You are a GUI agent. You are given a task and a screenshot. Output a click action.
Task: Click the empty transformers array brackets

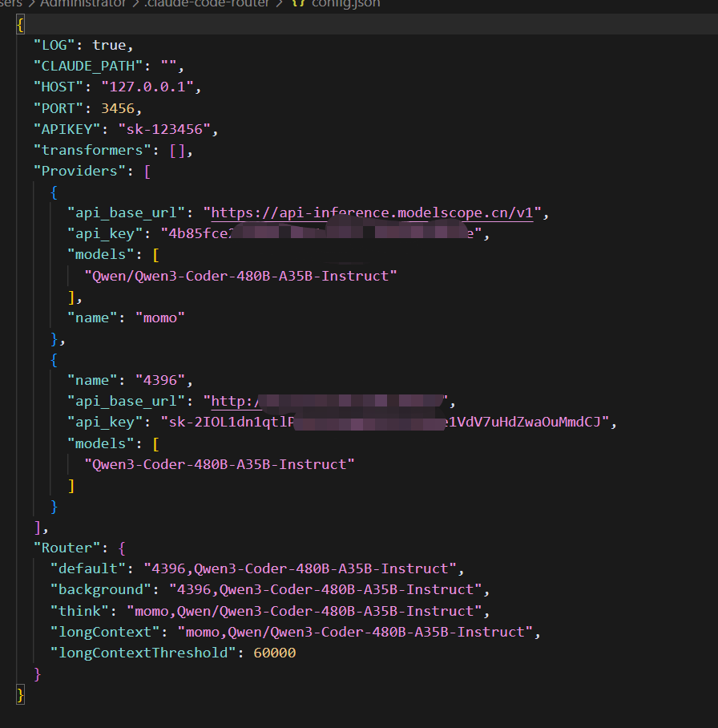[x=177, y=151]
